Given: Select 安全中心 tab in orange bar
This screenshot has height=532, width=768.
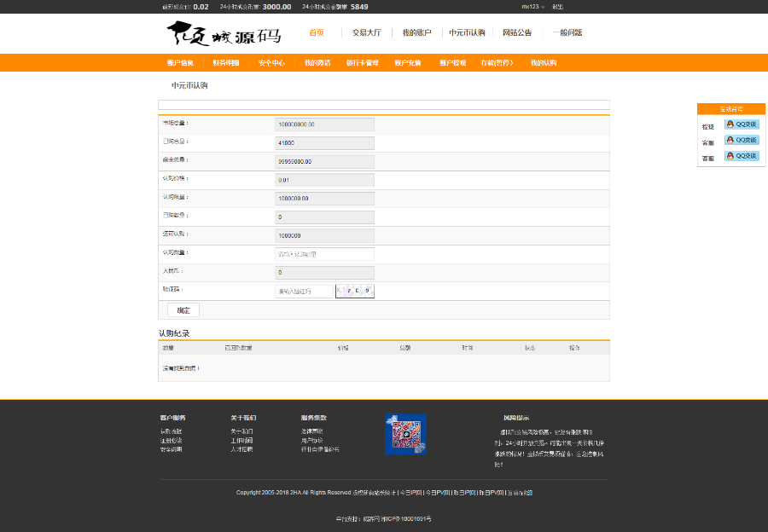Looking at the screenshot, I should 271,62.
